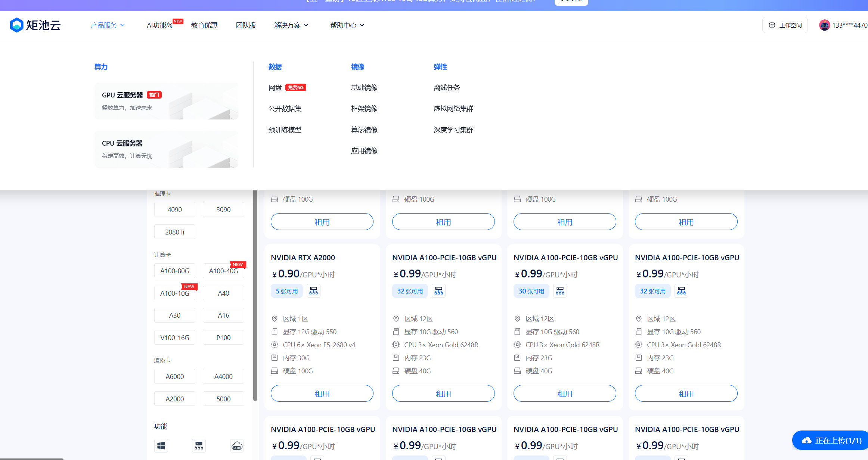
Task: Click the workspace cube icon
Action: [x=772, y=25]
